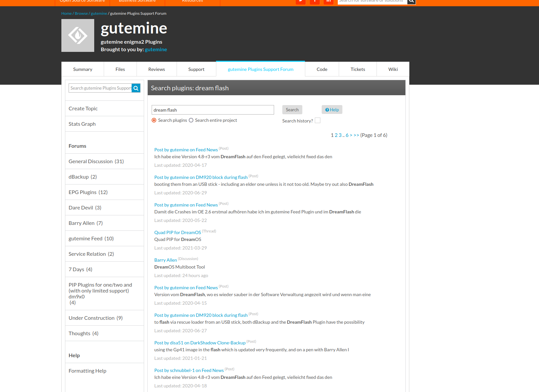Click the Twitter icon in top bar
539x392 pixels.
click(300, 1)
